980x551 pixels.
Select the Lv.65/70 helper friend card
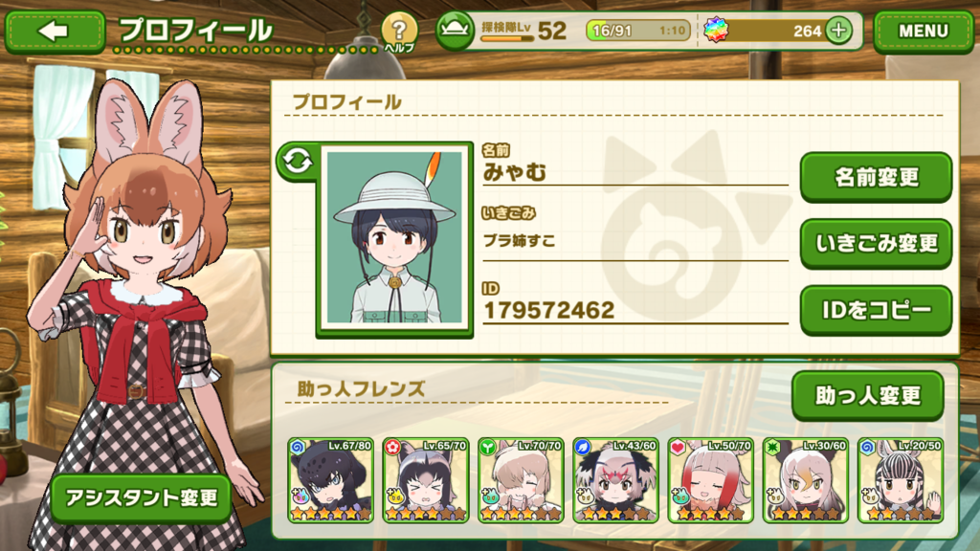tap(426, 480)
